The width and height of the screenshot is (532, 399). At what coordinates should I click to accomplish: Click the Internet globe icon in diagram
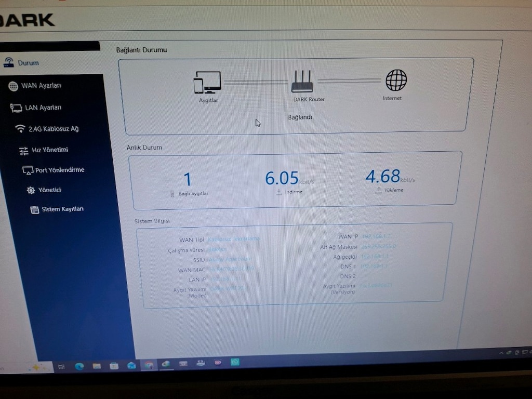tap(396, 80)
